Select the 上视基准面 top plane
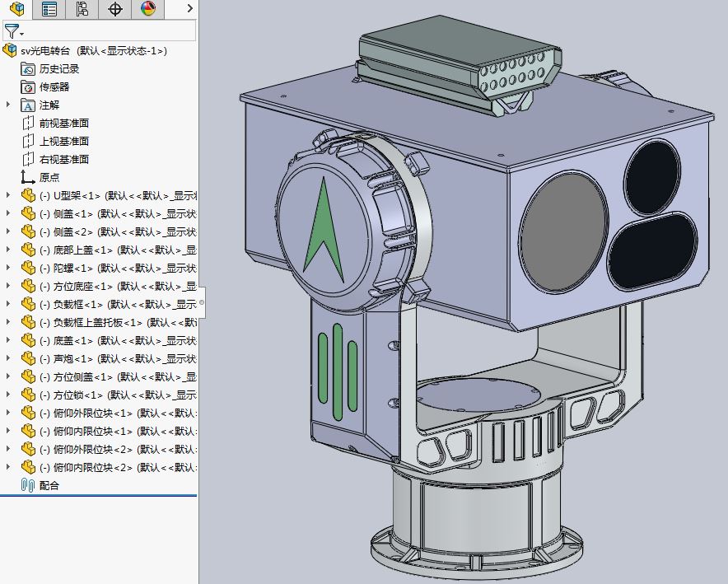This screenshot has width=728, height=584. [x=63, y=141]
